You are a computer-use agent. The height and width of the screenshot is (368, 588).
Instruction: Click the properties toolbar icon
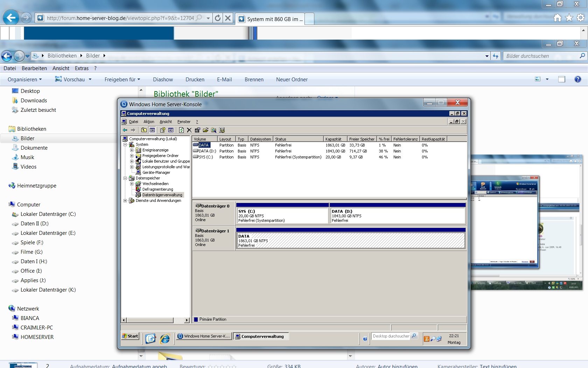click(x=197, y=130)
